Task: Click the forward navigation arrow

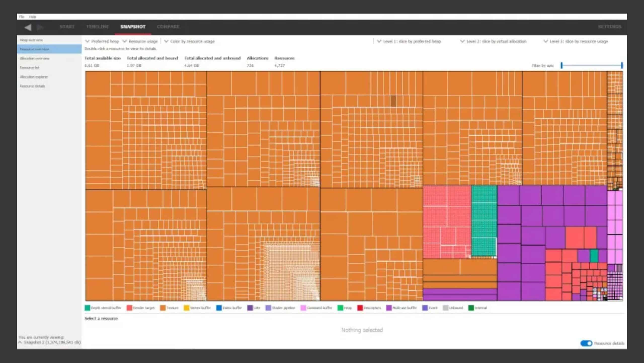Action: (x=40, y=27)
